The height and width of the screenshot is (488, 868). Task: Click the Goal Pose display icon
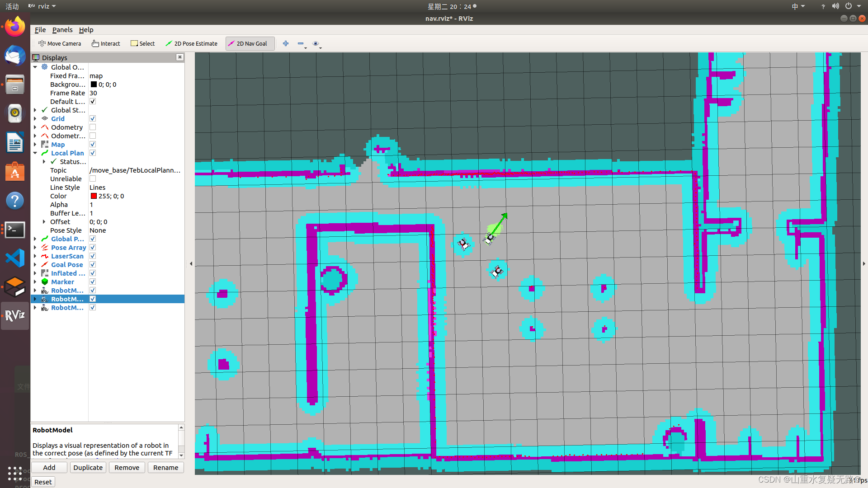tap(45, 264)
